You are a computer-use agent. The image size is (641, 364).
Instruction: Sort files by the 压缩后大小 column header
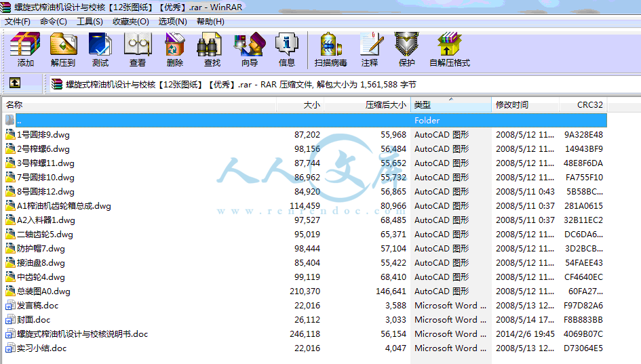pos(367,105)
